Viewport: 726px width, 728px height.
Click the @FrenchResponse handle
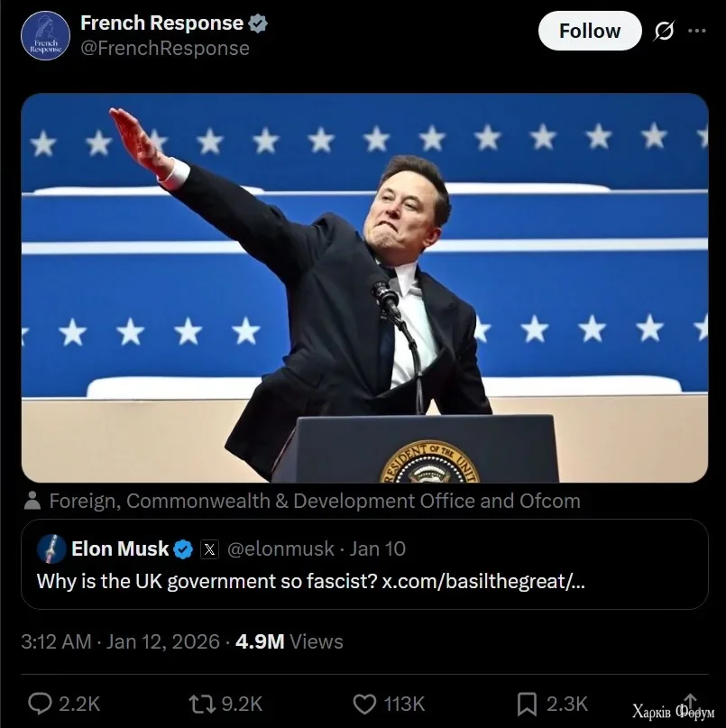point(165,49)
